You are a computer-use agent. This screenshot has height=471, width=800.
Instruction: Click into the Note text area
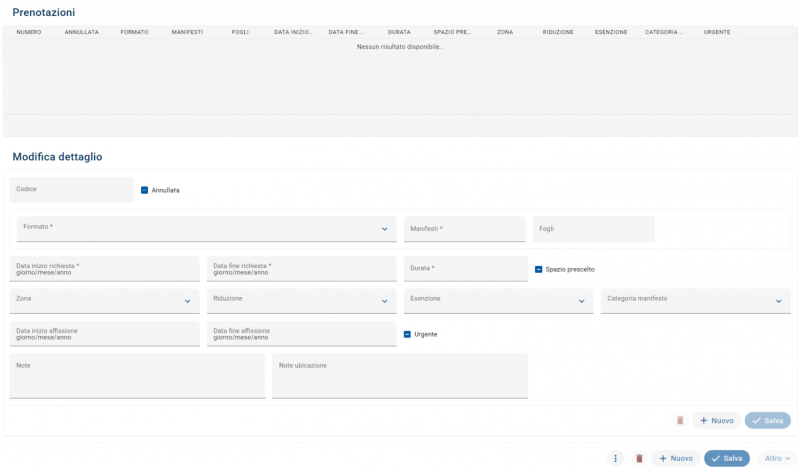point(137,377)
